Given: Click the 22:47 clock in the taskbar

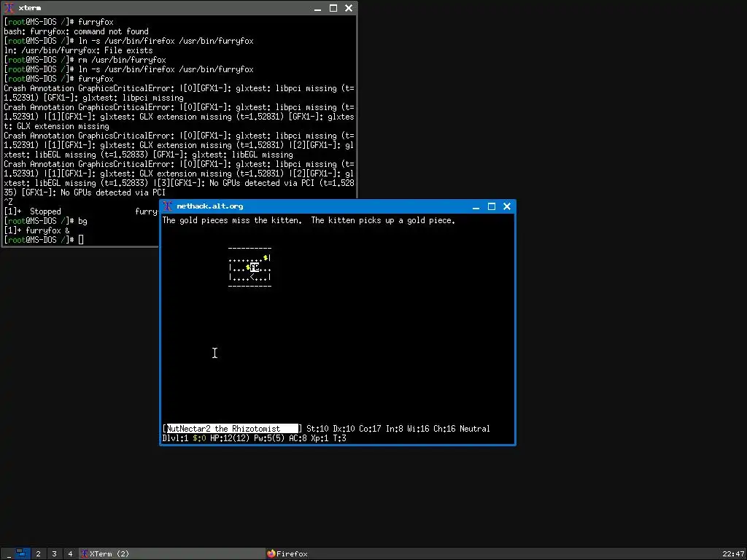Looking at the screenshot, I should [732, 553].
